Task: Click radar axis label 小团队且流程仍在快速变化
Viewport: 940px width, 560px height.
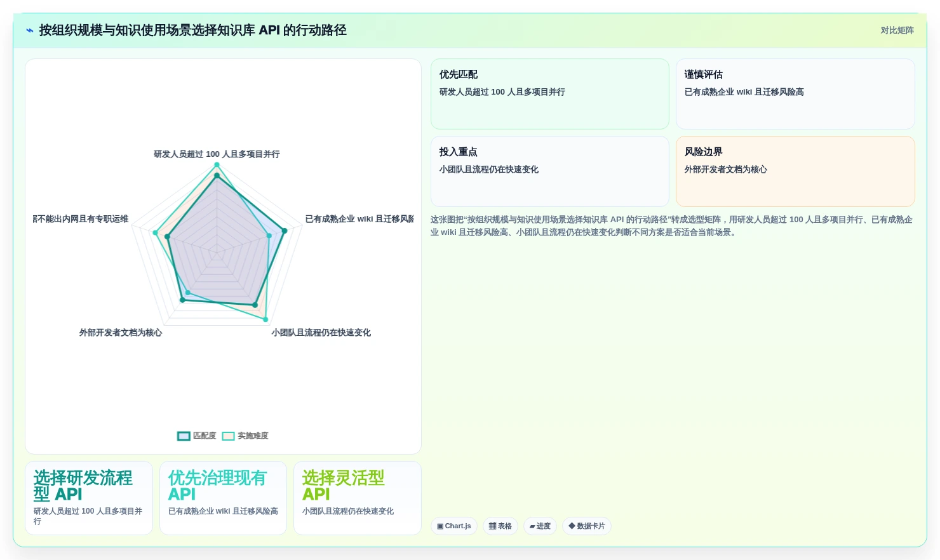Action: pos(321,333)
